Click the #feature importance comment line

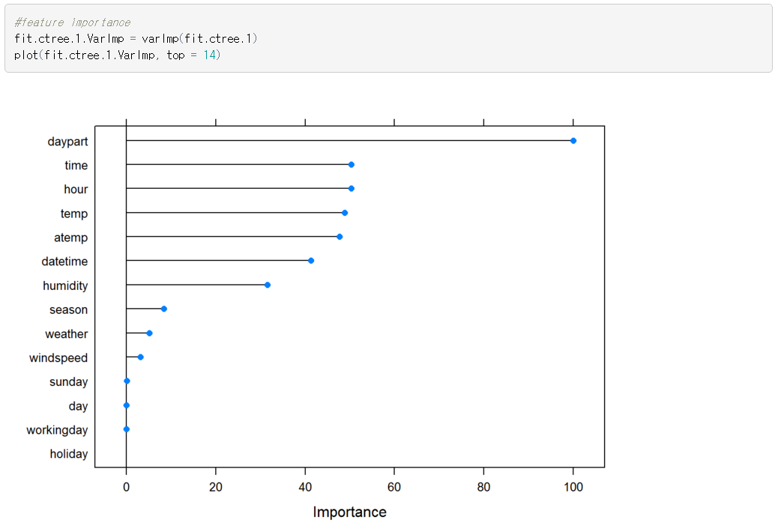72,22
